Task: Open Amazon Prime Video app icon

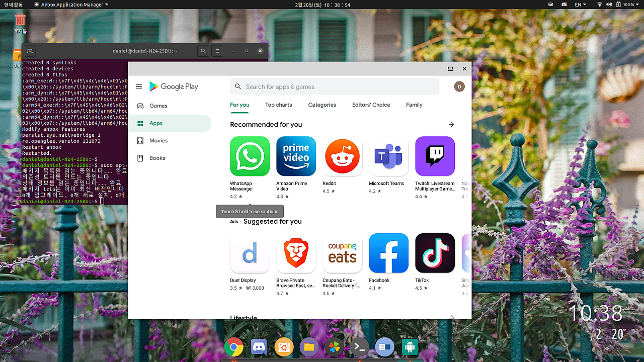Action: 296,156
